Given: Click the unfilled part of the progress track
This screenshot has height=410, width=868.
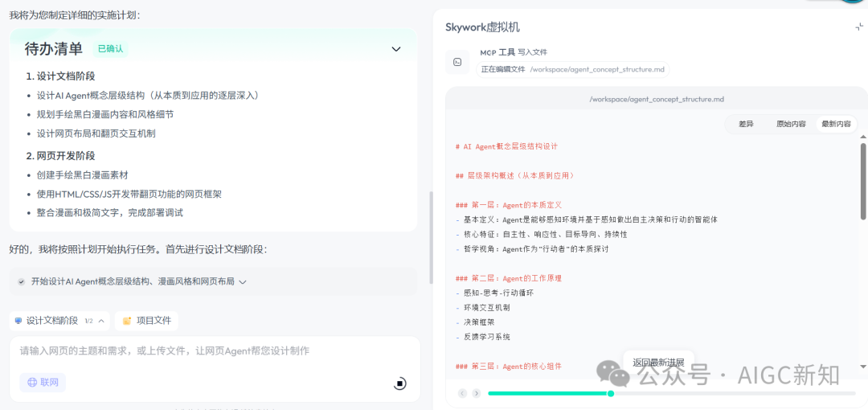Looking at the screenshot, I should (x=735, y=393).
